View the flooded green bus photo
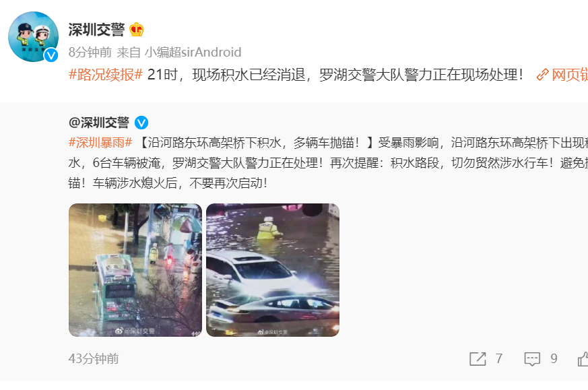588x390 pixels. [x=135, y=270]
